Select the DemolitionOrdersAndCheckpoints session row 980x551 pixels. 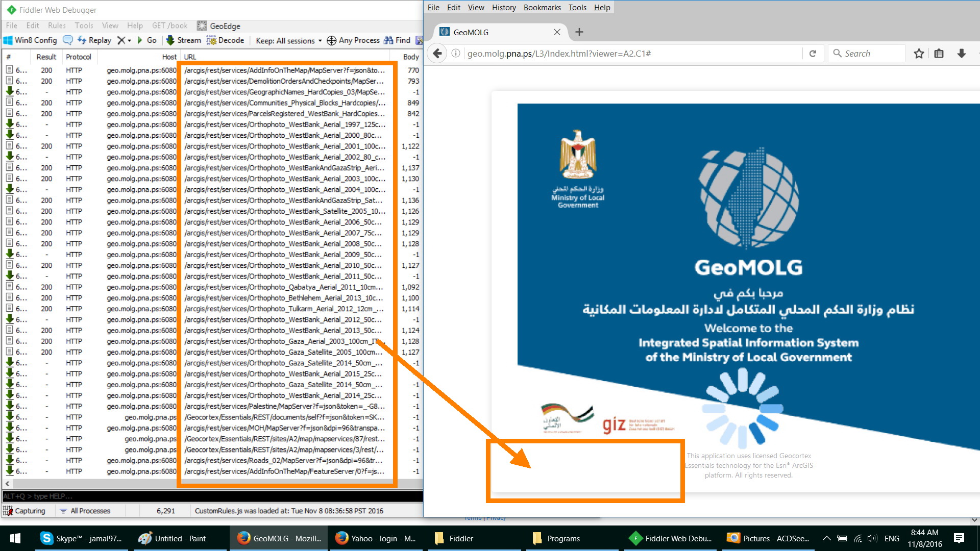[212, 81]
